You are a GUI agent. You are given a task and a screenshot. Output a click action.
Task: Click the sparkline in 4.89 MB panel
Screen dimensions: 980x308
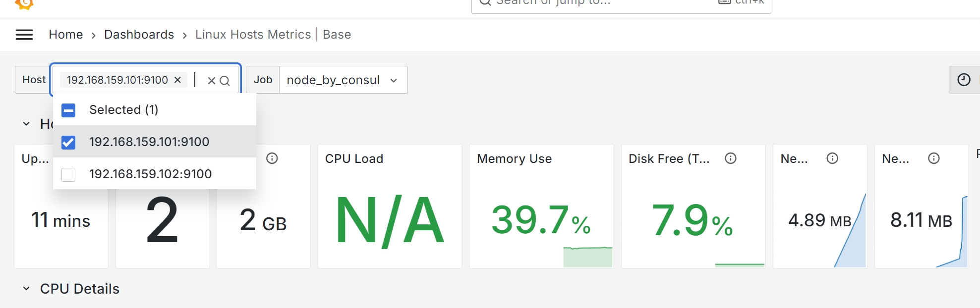pos(851,231)
